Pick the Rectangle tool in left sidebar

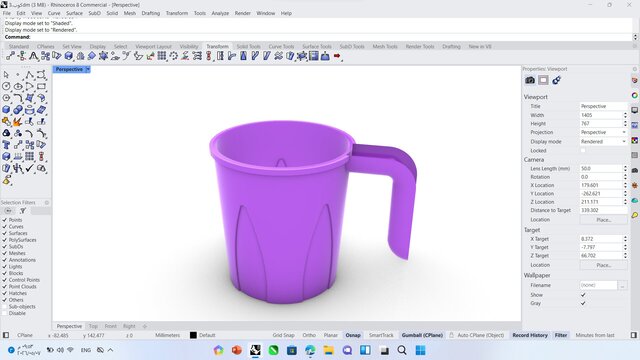pos(41,87)
